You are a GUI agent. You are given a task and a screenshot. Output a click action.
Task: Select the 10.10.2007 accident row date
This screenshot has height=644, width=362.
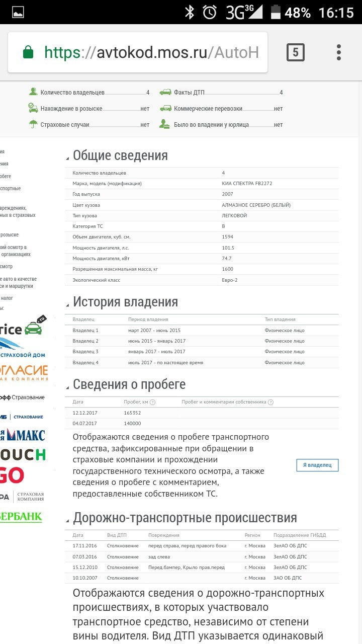point(84,578)
